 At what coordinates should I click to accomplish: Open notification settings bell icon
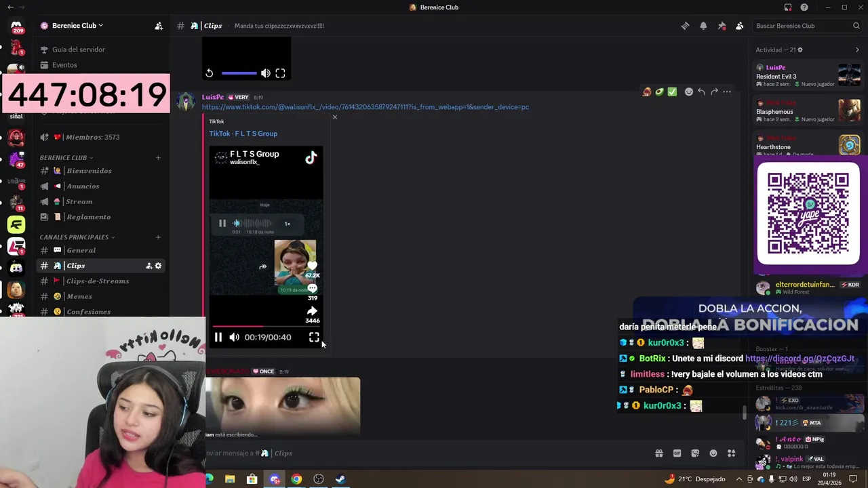click(x=703, y=26)
